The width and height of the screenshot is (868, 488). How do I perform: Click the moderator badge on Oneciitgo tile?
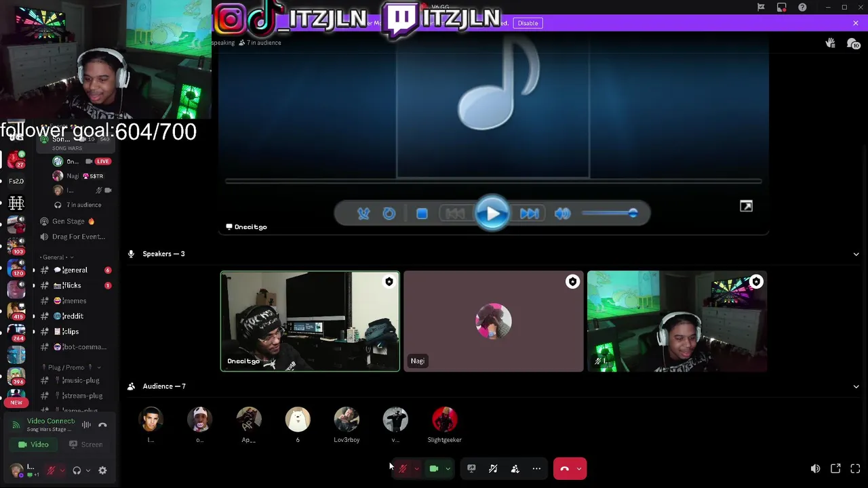click(389, 282)
